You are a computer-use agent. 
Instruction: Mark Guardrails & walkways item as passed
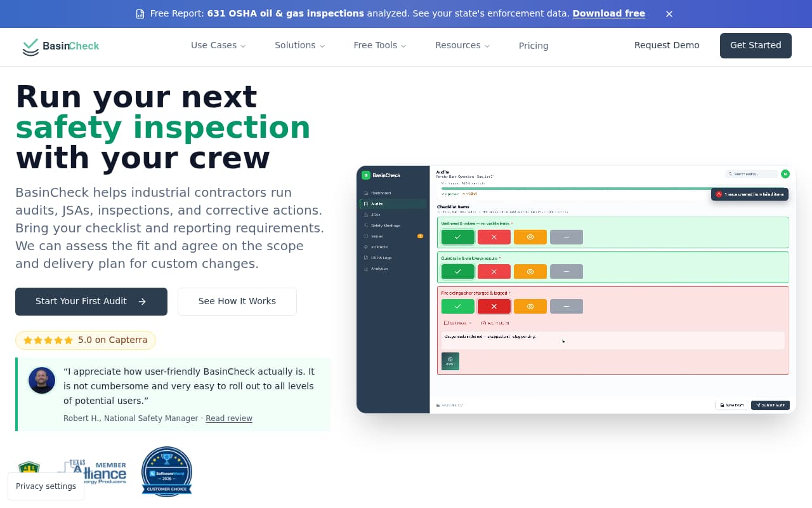[458, 272]
